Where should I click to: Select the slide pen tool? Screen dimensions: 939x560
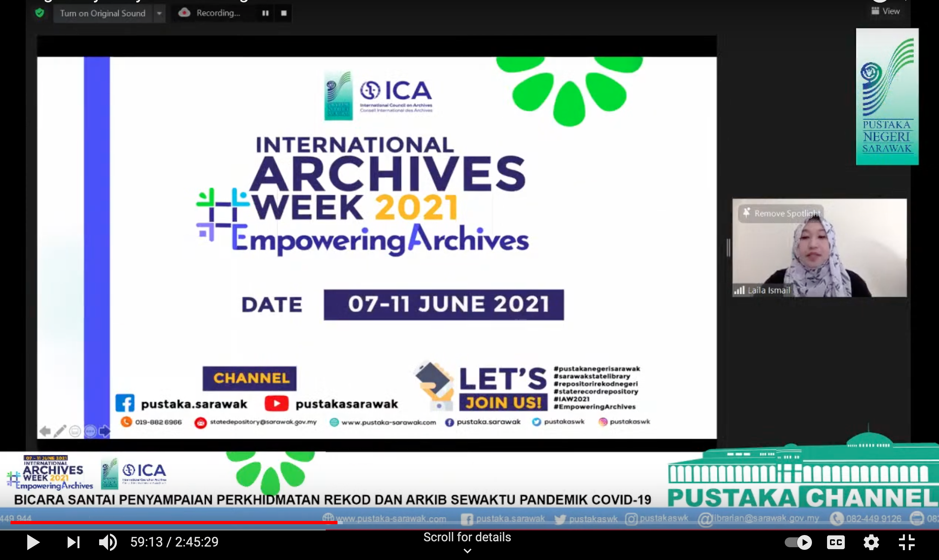[x=60, y=431]
